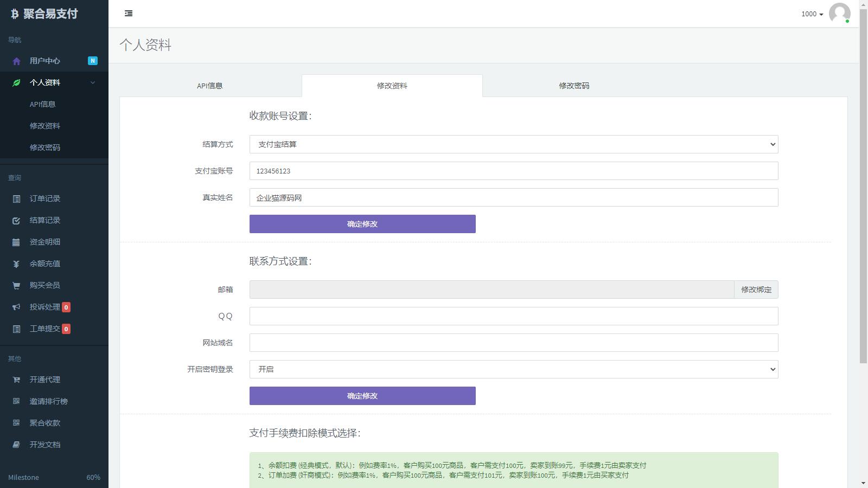Image resolution: width=868 pixels, height=488 pixels.
Task: Open the 开启密钥登录 dropdown
Action: [x=513, y=369]
